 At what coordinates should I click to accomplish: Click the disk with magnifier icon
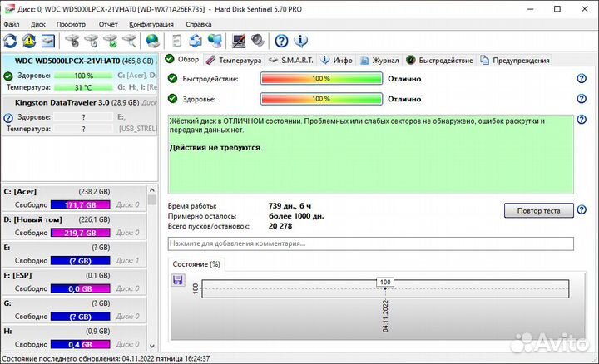click(130, 41)
